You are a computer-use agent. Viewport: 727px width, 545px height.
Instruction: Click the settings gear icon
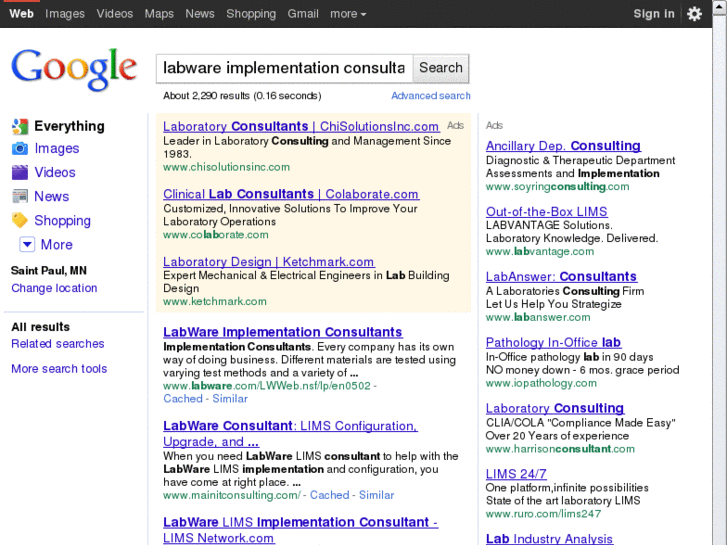click(694, 14)
